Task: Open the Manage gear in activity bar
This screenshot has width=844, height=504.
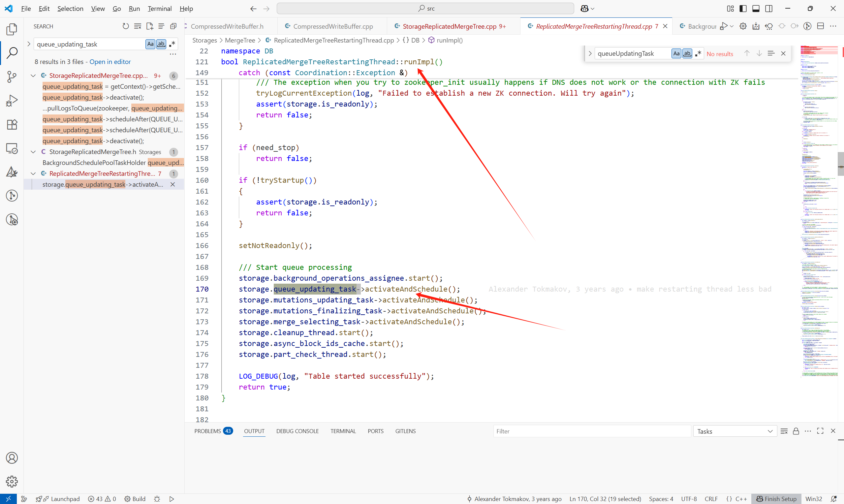Action: 12,482
